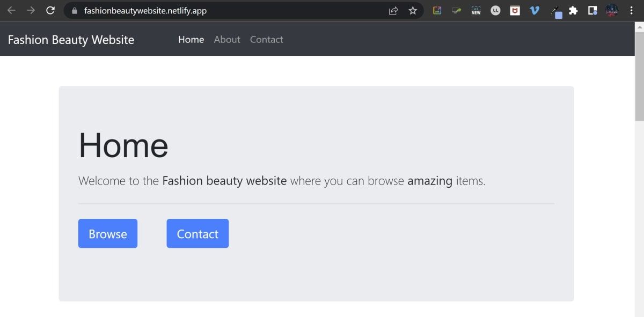
Task: Click the browser back arrow
Action: [11, 10]
